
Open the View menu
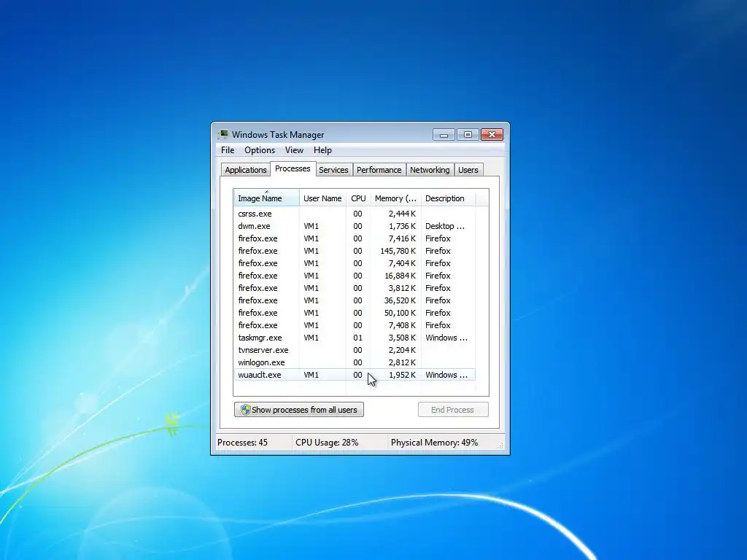point(294,150)
